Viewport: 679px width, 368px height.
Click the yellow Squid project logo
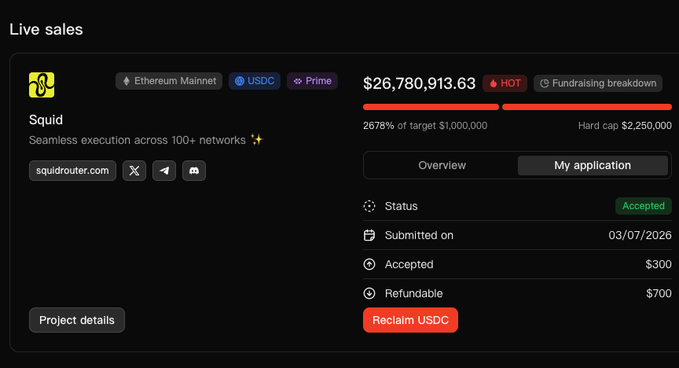pyautogui.click(x=42, y=85)
